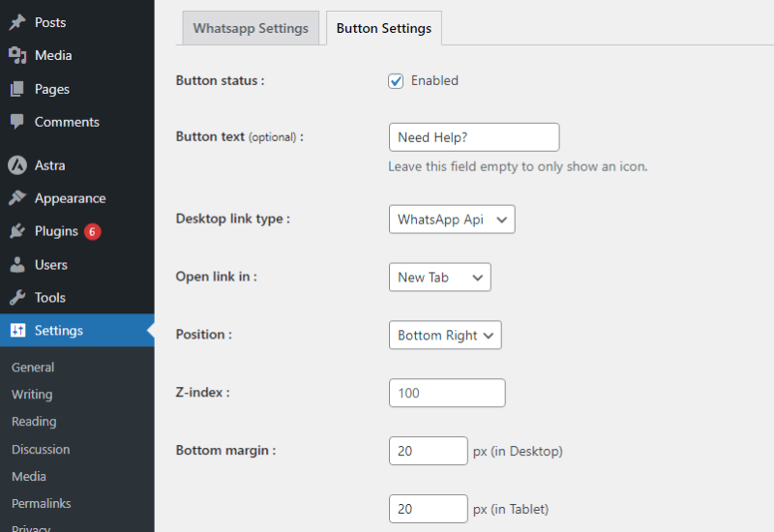The width and height of the screenshot is (774, 532).
Task: Click the Posts pushpin icon
Action: click(17, 22)
